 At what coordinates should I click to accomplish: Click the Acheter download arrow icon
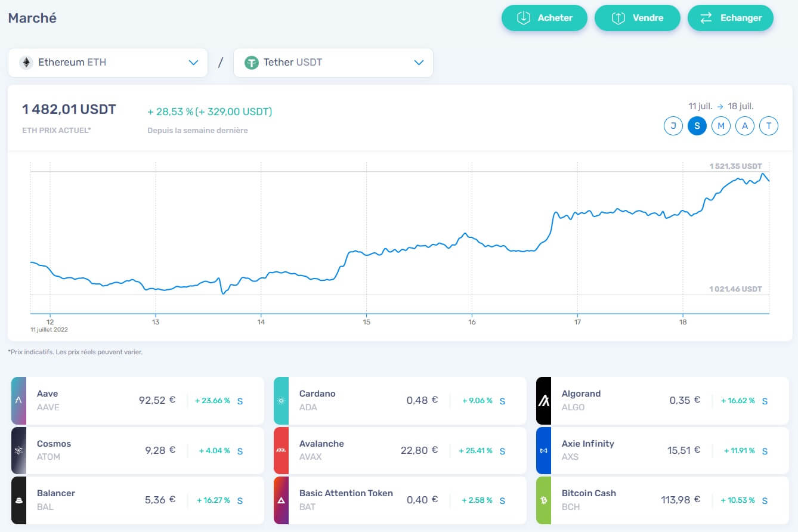[x=524, y=18]
